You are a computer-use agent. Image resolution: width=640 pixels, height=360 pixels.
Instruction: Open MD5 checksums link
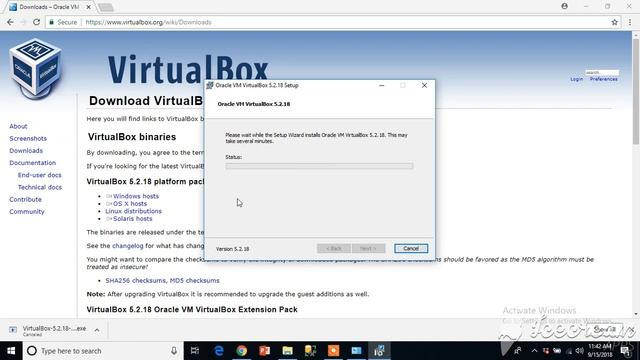point(194,281)
